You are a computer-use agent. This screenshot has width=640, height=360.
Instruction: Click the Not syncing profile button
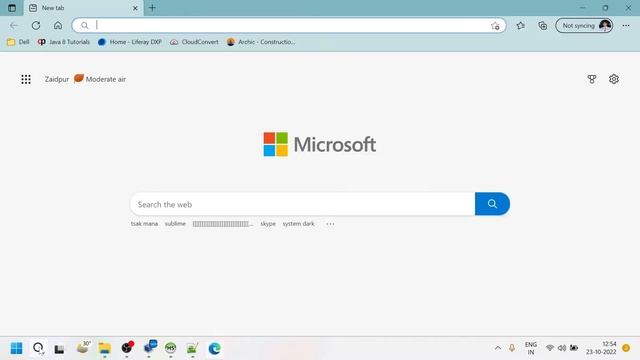(584, 25)
